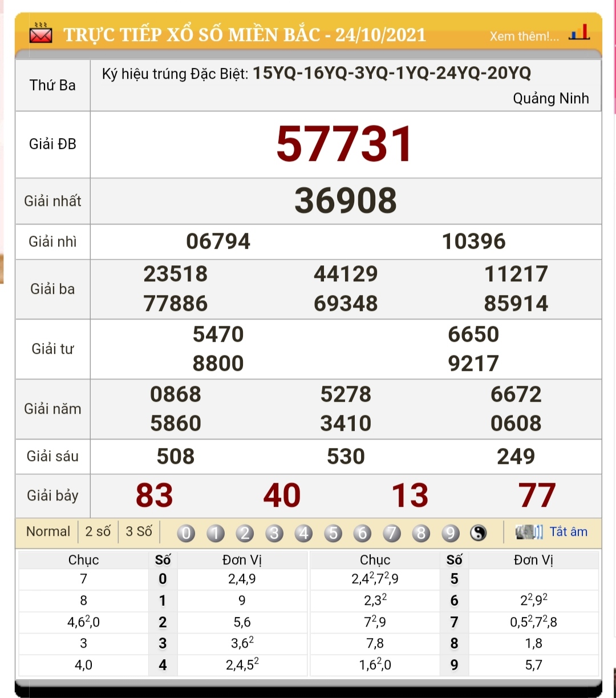Select the special prize number 57731
Viewport: 616px width, 698px height.
click(345, 144)
